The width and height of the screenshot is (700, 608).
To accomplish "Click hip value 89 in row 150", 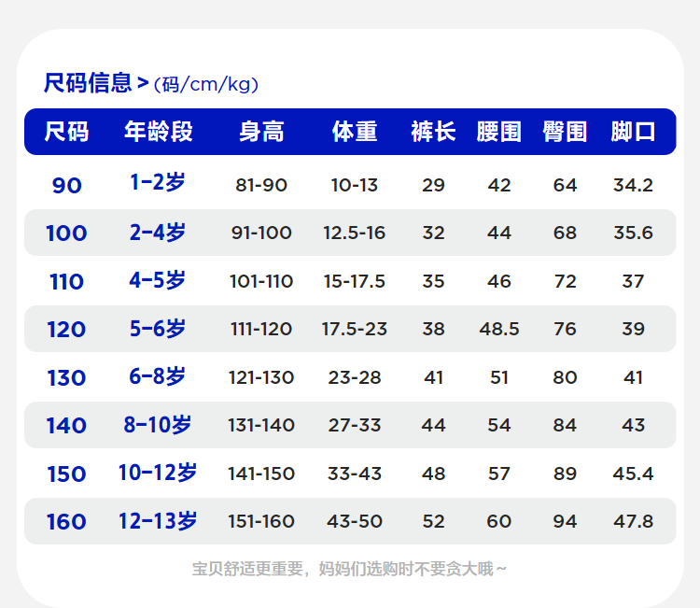I will point(565,474).
